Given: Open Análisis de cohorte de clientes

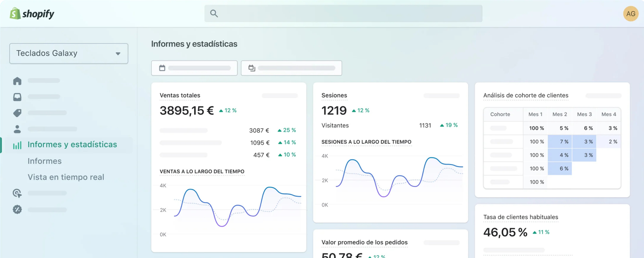Looking at the screenshot, I should click(526, 96).
